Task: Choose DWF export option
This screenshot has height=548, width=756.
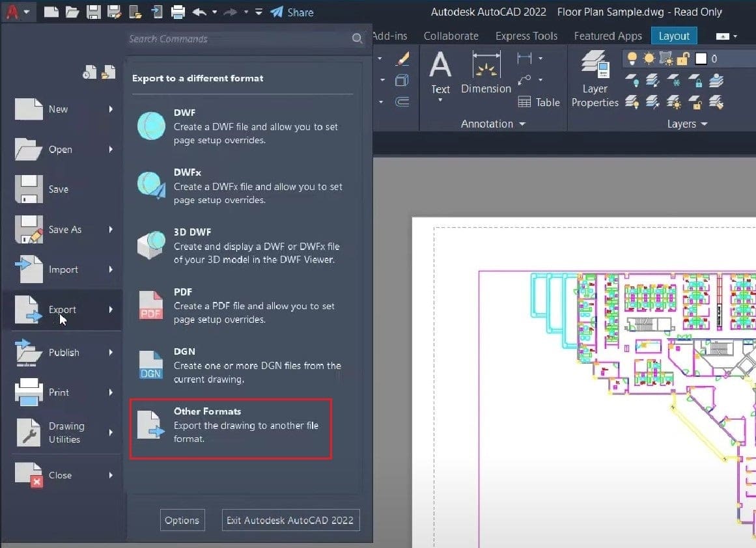Action: click(x=241, y=126)
